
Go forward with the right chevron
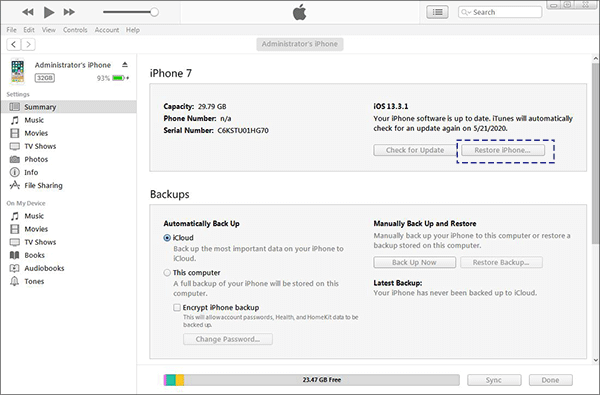(28, 44)
